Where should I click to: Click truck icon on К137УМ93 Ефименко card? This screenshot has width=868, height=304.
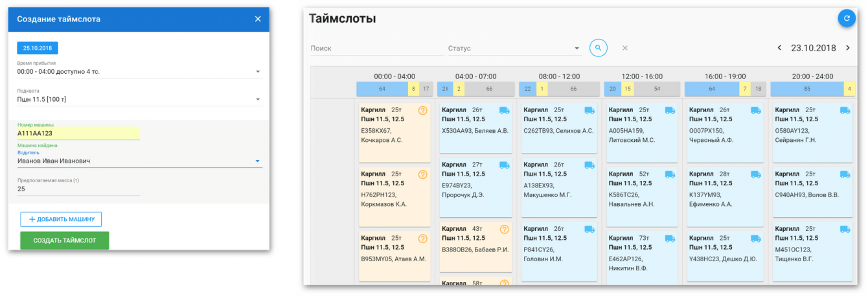click(x=756, y=174)
